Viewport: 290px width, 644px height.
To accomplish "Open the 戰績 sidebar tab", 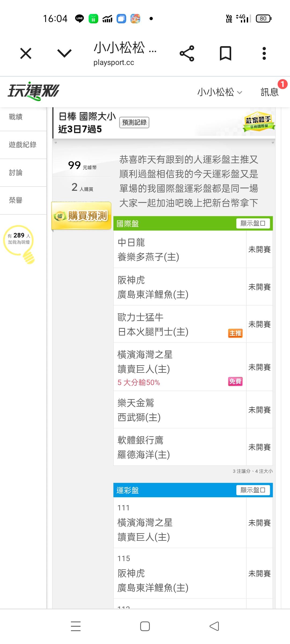I will (x=16, y=117).
